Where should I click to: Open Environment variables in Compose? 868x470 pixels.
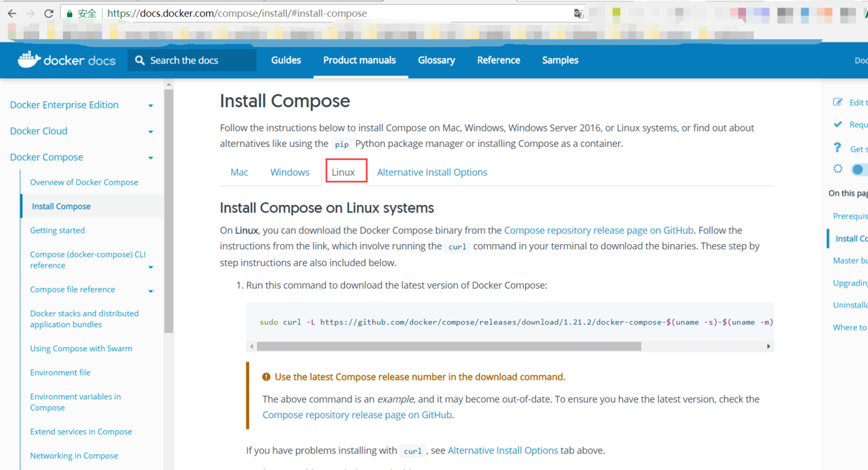click(76, 402)
